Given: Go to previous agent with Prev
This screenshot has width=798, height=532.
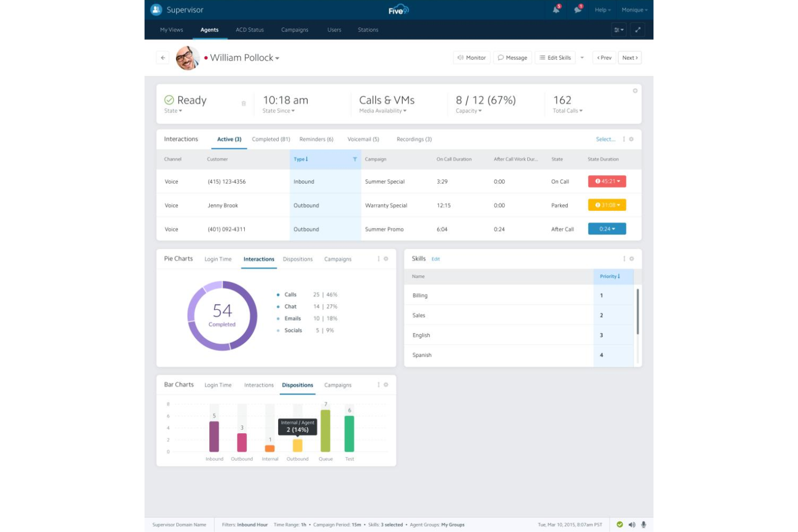Looking at the screenshot, I should (x=604, y=58).
